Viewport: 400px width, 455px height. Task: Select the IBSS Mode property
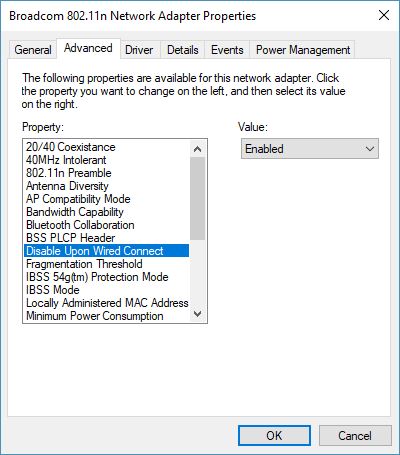(x=106, y=290)
